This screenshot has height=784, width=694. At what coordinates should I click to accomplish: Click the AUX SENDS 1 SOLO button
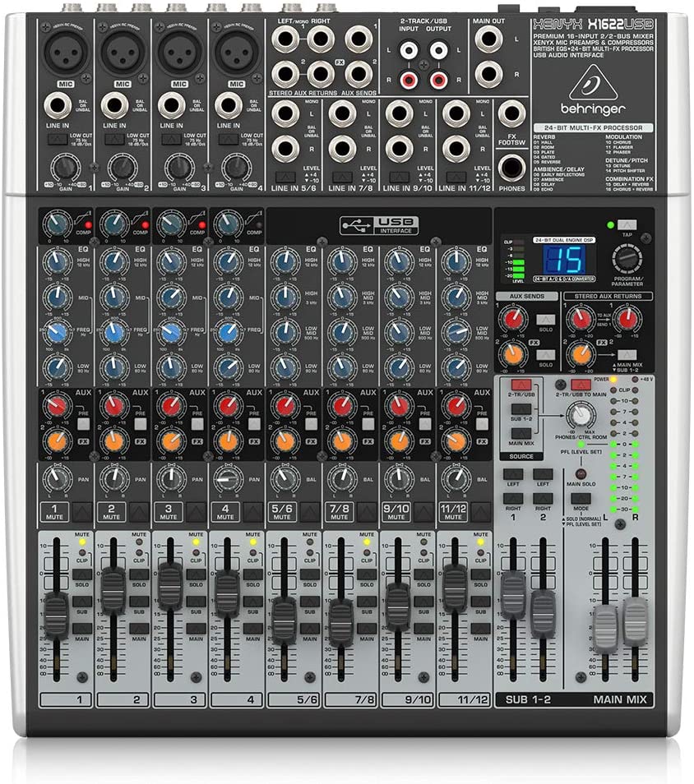pos(546,320)
